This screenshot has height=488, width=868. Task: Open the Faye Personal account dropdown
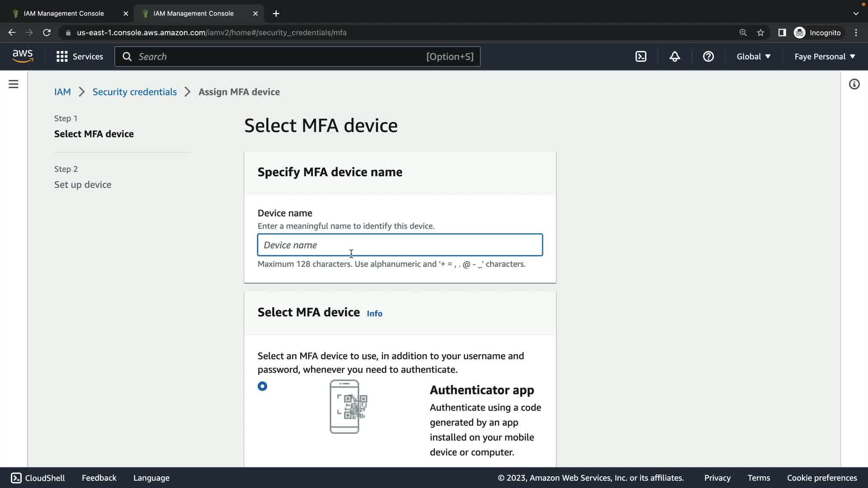coord(825,56)
